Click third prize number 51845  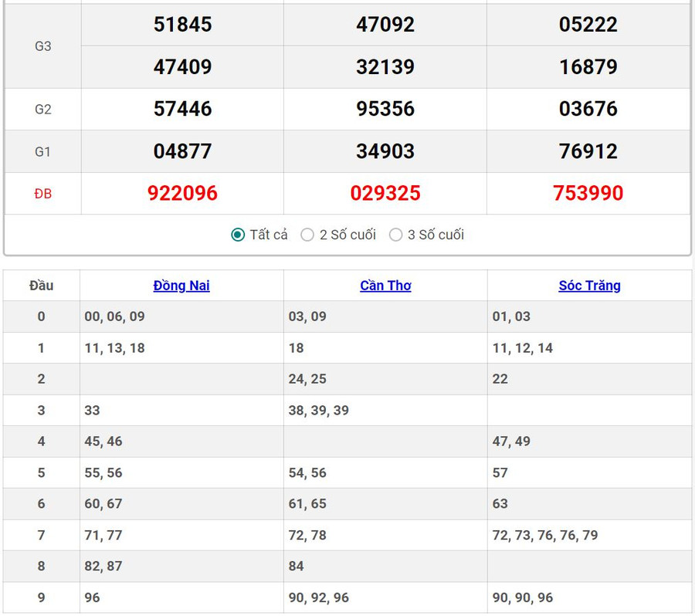pyautogui.click(x=182, y=25)
